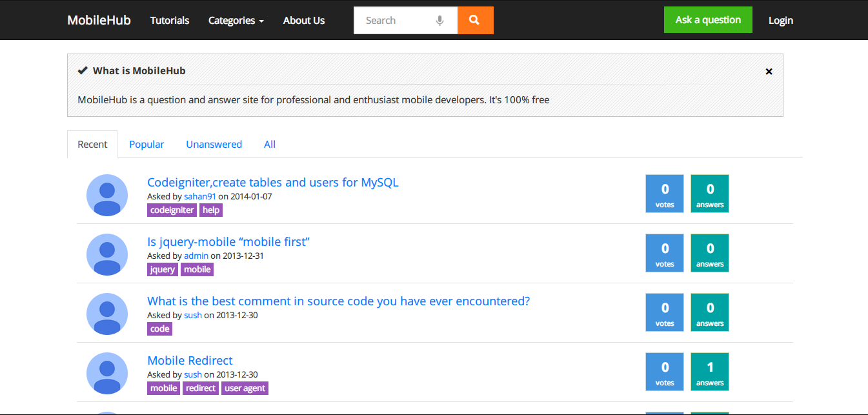Image resolution: width=868 pixels, height=415 pixels.
Task: Click the microphone voice search icon
Action: tap(439, 21)
